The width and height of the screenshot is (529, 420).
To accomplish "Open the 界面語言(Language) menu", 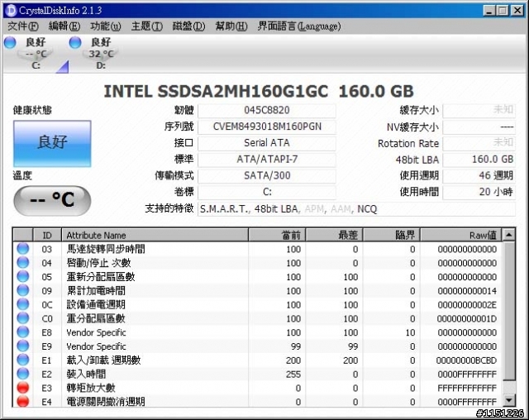I will click(x=299, y=26).
